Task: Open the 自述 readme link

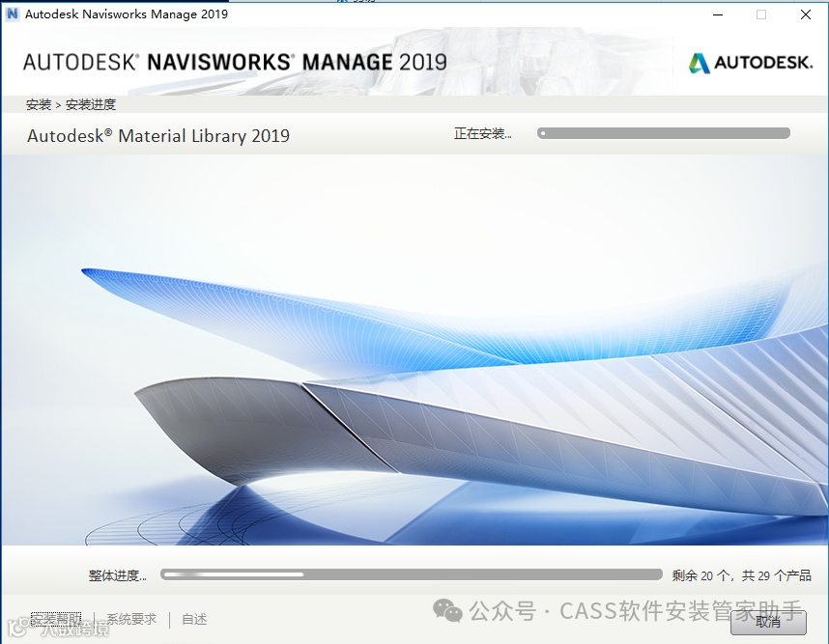Action: [x=194, y=619]
